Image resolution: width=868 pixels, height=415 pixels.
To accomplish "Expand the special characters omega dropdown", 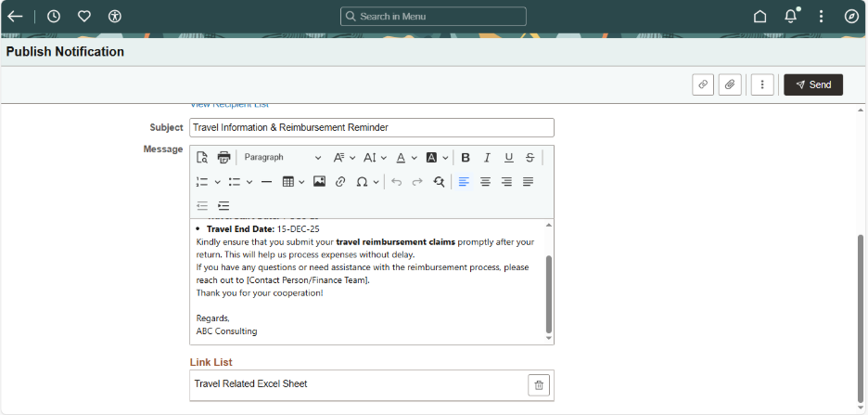I will (368, 182).
